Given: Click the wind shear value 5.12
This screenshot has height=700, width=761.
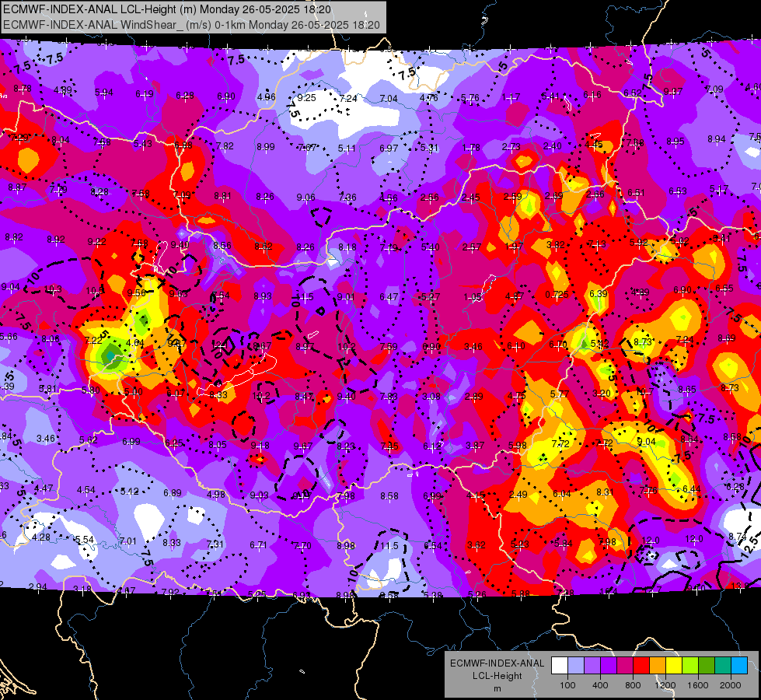Looking at the screenshot, I should [130, 491].
